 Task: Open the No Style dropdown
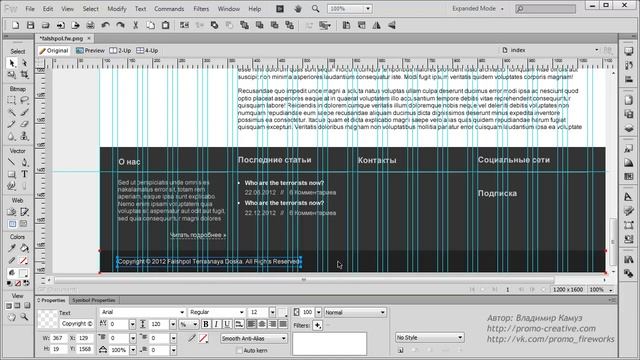pos(429,338)
